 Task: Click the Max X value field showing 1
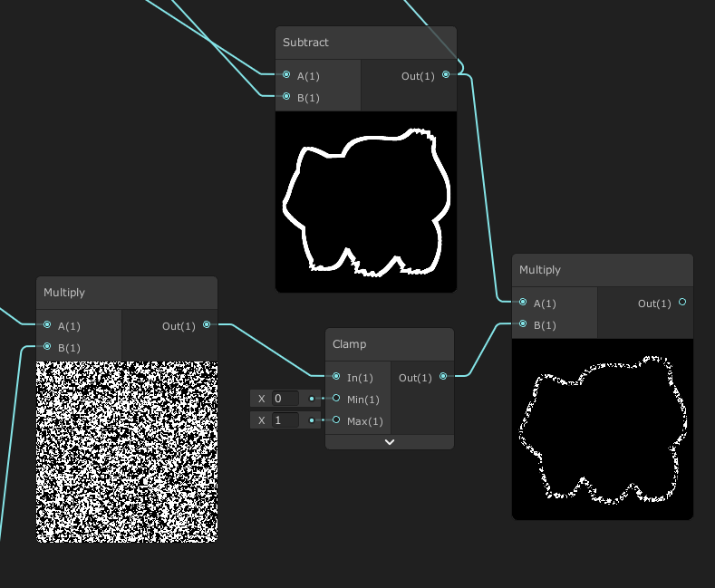click(285, 419)
